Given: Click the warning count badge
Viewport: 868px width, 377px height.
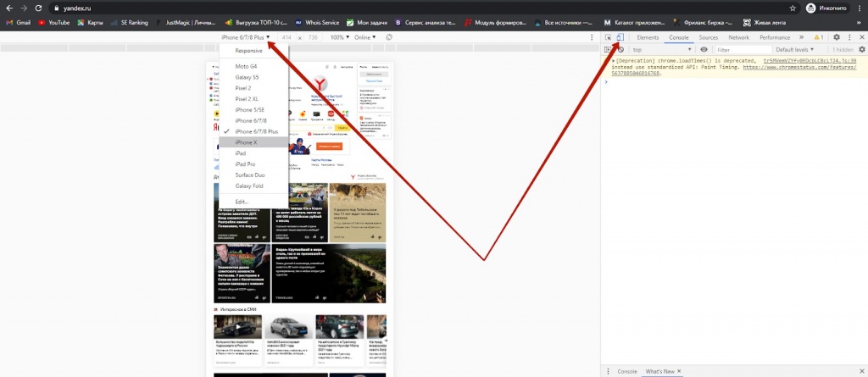Looking at the screenshot, I should pyautogui.click(x=819, y=37).
